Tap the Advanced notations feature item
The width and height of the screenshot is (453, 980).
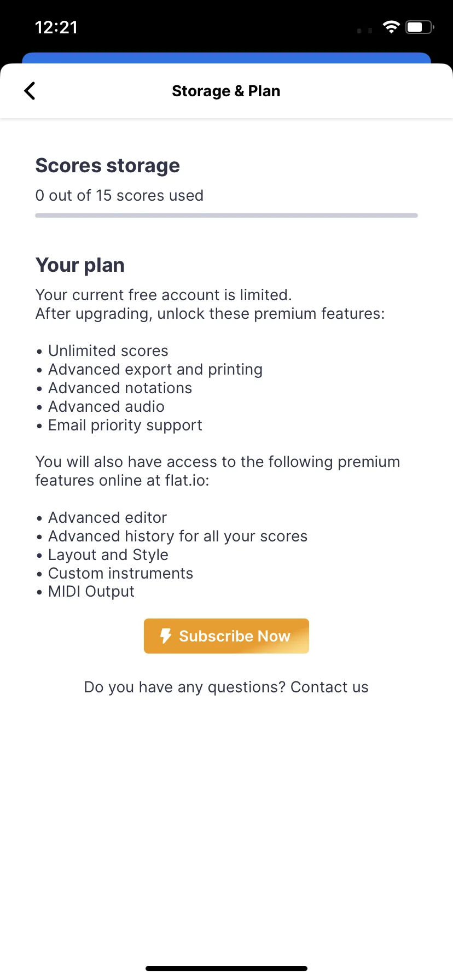coord(120,388)
